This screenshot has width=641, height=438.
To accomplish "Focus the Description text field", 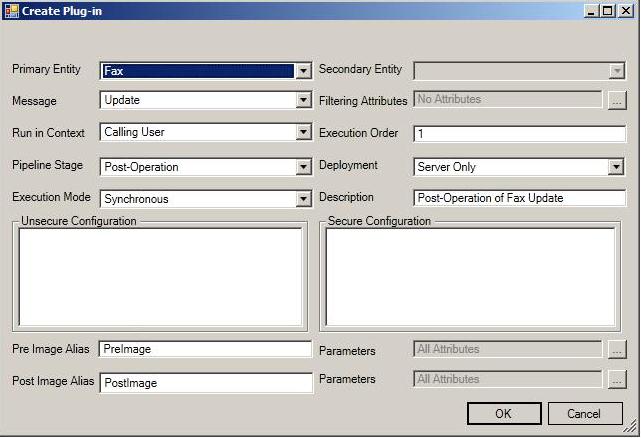I will click(x=519, y=198).
